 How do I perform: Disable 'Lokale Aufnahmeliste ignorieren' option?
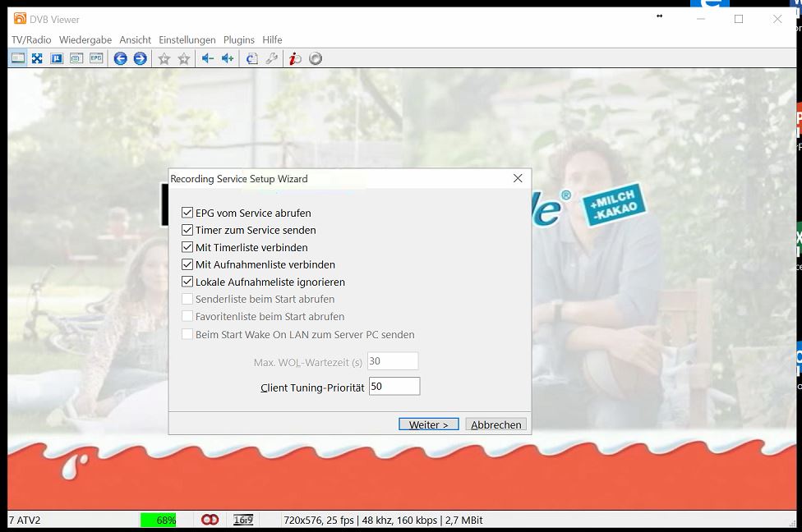(187, 282)
